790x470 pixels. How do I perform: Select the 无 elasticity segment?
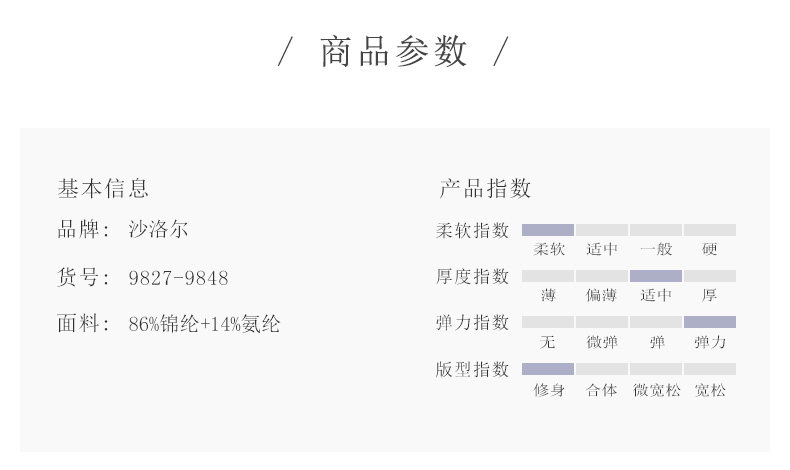point(548,322)
